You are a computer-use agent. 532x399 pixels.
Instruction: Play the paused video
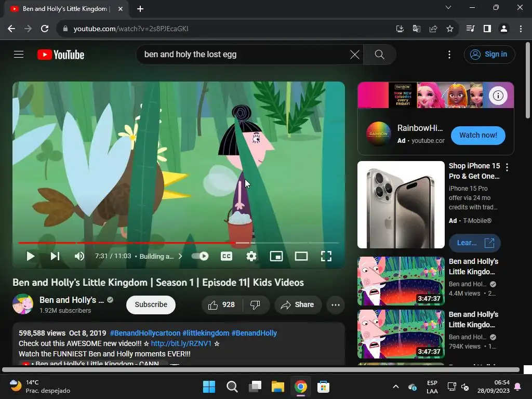tap(31, 256)
